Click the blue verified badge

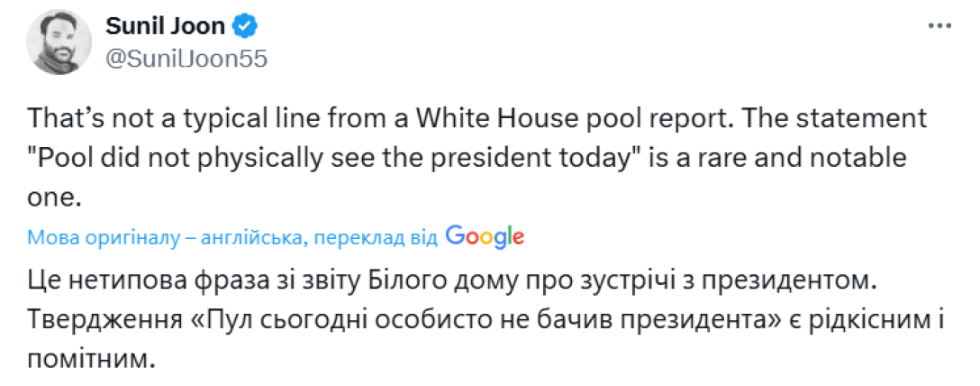coord(245,27)
